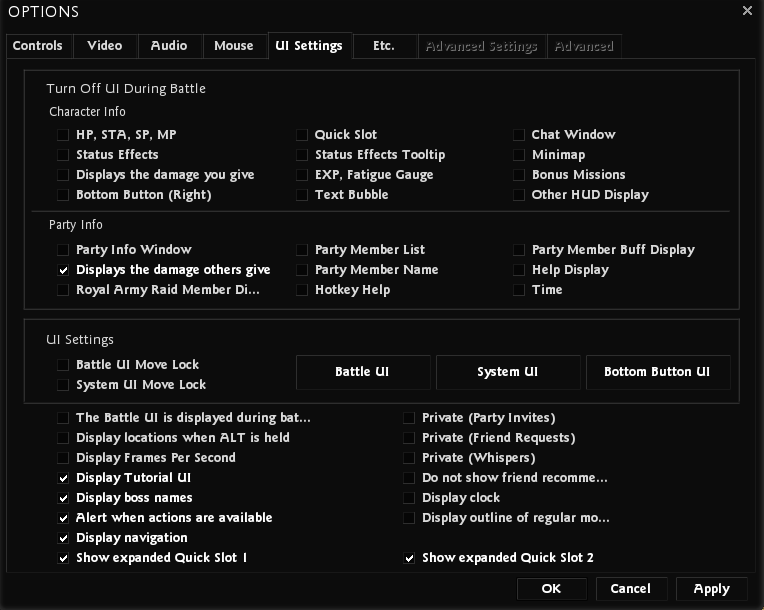Screen dimensions: 764x610
Task: Click the Battle UI button
Action: (x=362, y=372)
